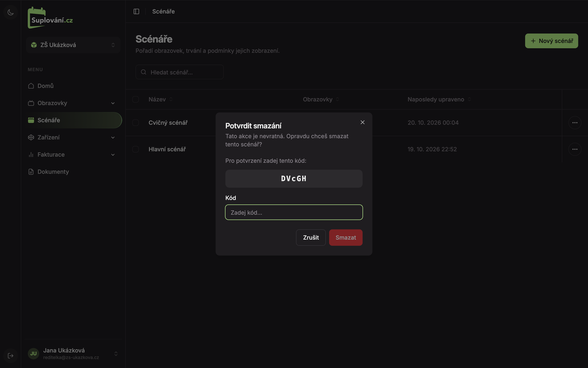The height and width of the screenshot is (368, 588).
Task: Click Nový scénář button
Action: [x=551, y=41]
